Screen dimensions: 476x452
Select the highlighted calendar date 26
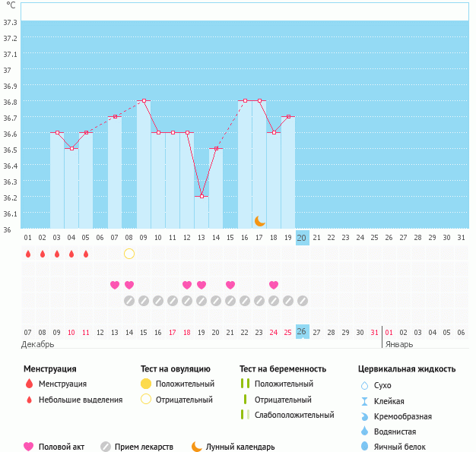pyautogui.click(x=302, y=332)
